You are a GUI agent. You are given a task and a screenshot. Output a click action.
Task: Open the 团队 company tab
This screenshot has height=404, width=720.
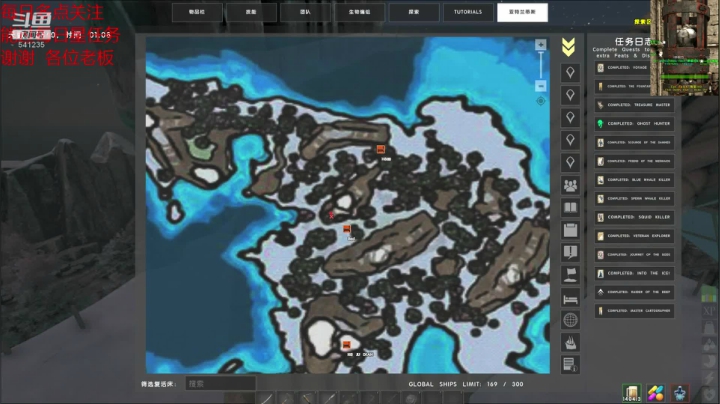pyautogui.click(x=305, y=12)
